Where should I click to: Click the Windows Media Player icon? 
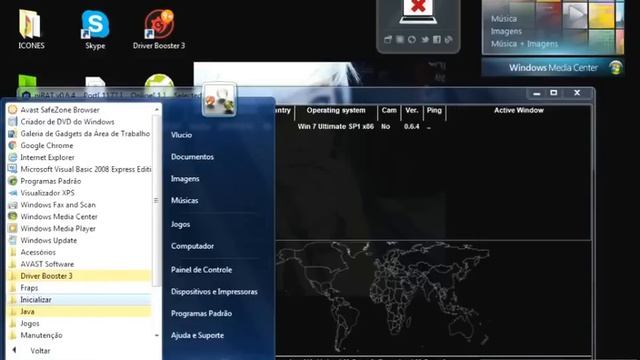(x=13, y=228)
